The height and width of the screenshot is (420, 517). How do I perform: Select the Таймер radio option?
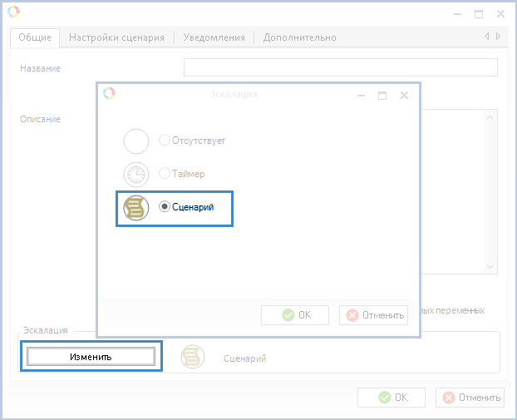[x=165, y=173]
